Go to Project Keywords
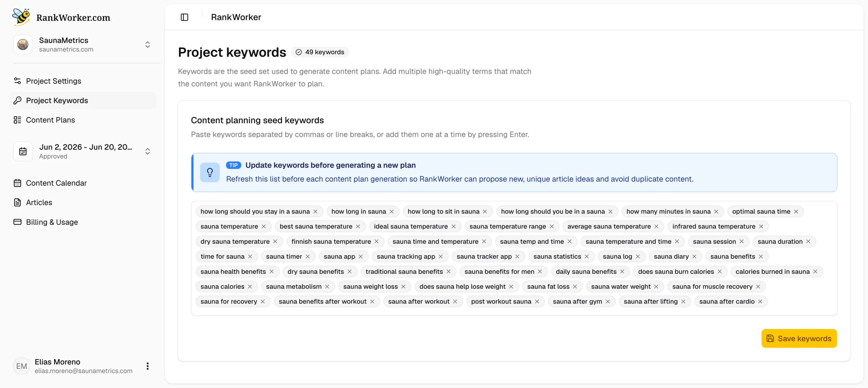 83,100
